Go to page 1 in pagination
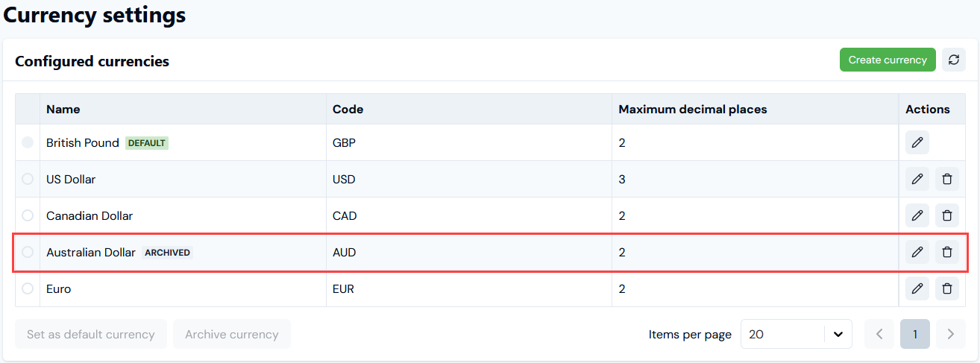Screen dimensions: 980x363 [915, 334]
